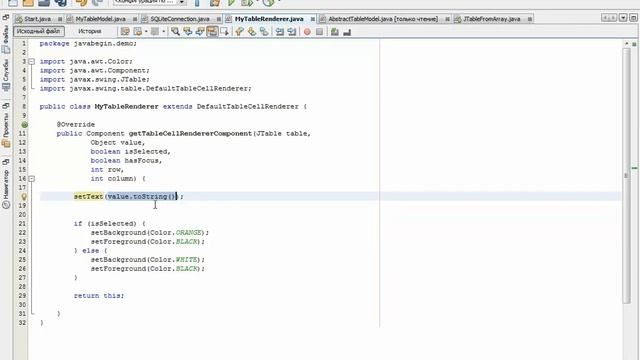Click Find Selection magnifier icon
The height and width of the screenshot is (360, 640).
pyautogui.click(x=176, y=31)
